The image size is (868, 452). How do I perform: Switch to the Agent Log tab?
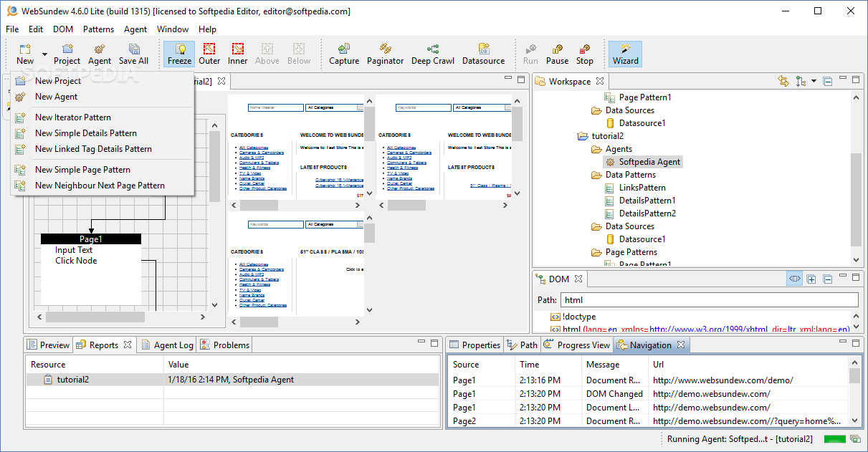(167, 345)
